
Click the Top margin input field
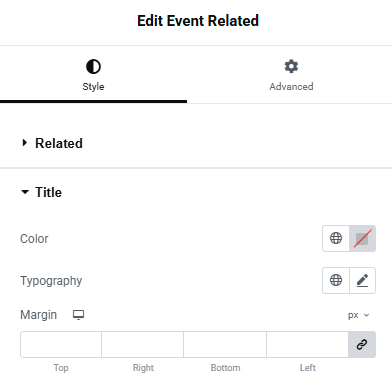61,344
